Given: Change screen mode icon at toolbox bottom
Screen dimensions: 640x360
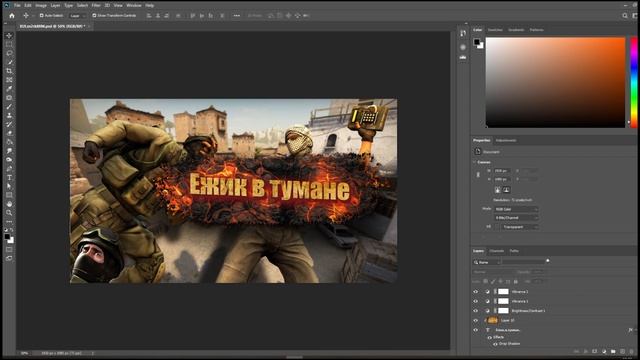Looking at the screenshot, I should point(9,258).
